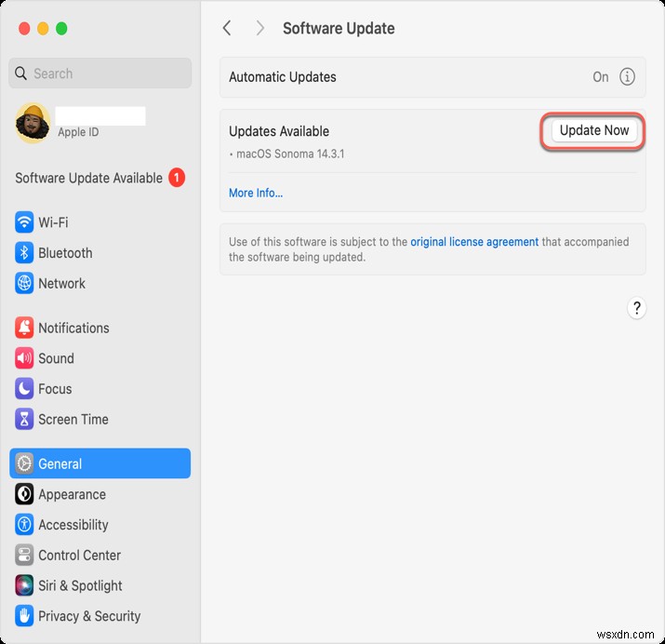The height and width of the screenshot is (644, 665).
Task: Click the Updates Available heading
Action: 279,131
